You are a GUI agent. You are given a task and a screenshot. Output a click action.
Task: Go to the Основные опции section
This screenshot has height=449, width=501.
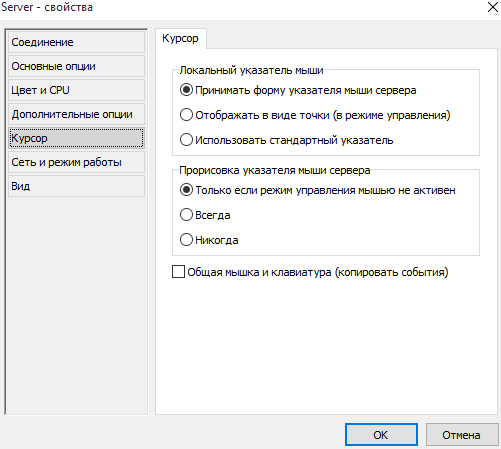coord(76,66)
